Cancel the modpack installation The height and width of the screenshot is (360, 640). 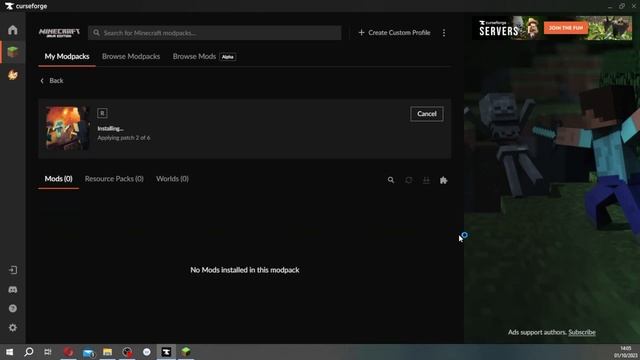427,114
